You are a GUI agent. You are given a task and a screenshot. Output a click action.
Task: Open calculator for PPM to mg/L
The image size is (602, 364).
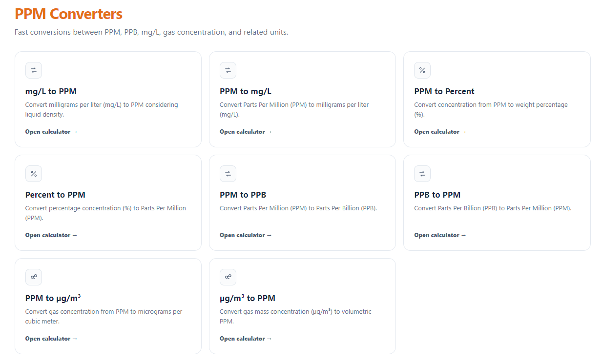pyautogui.click(x=246, y=132)
